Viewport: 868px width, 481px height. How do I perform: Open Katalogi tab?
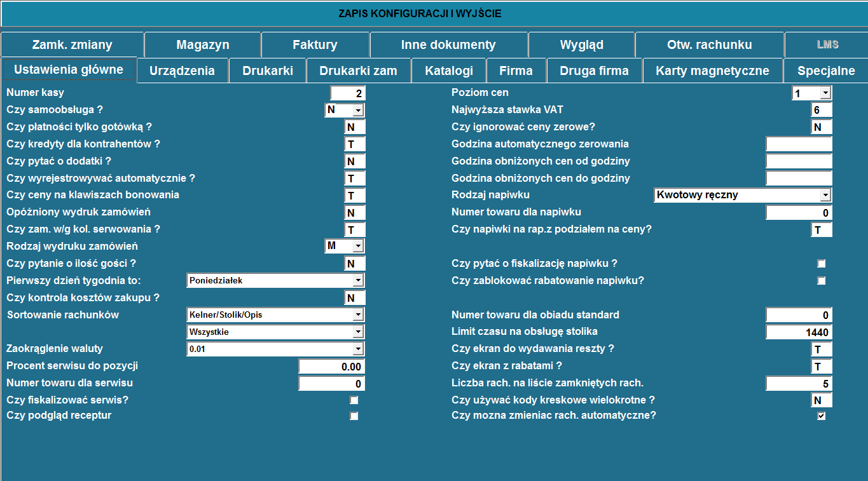[449, 71]
